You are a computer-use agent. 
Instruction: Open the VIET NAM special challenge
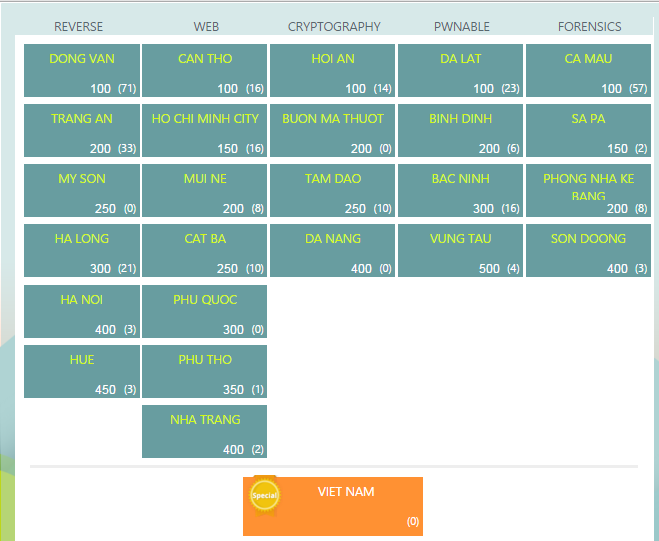333,506
